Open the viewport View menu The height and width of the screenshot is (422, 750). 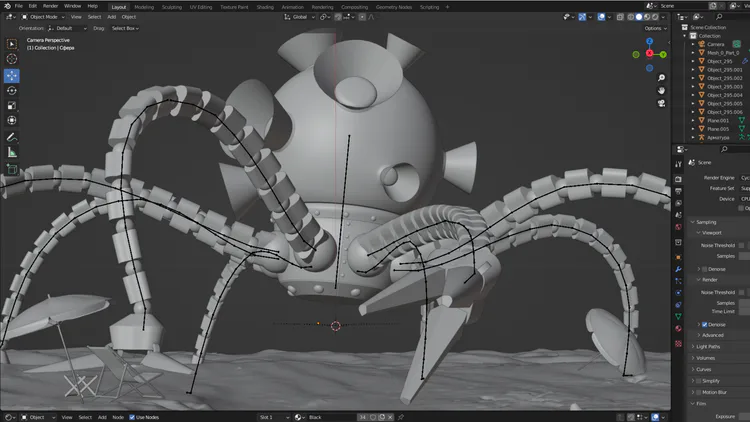(x=76, y=17)
